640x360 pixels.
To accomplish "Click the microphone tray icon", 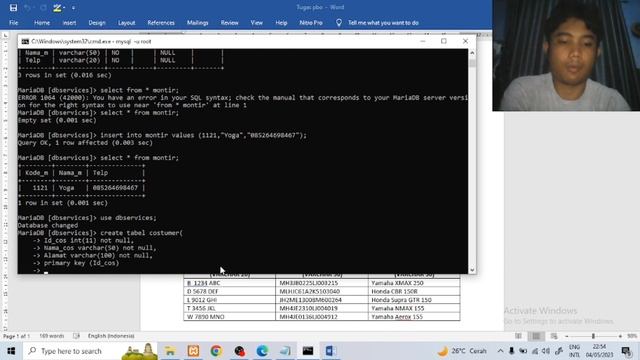I will [x=511, y=351].
